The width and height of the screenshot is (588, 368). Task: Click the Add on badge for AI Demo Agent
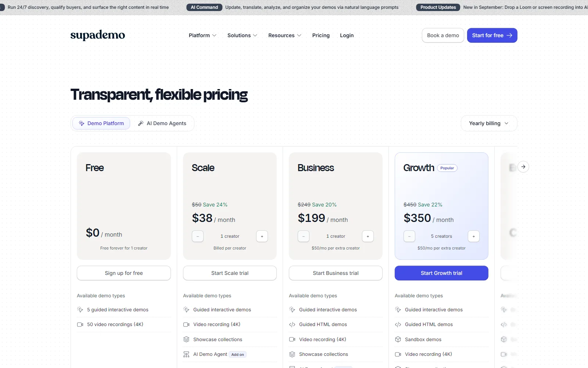click(238, 354)
